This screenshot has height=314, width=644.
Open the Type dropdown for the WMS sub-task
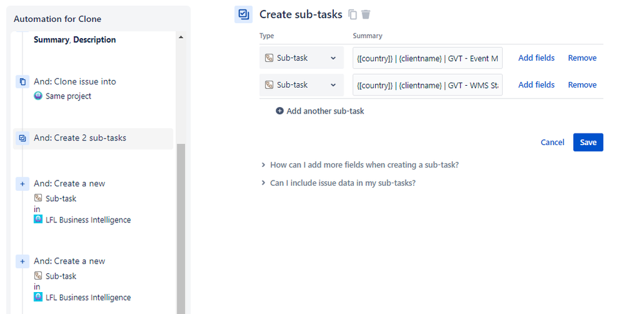click(302, 85)
